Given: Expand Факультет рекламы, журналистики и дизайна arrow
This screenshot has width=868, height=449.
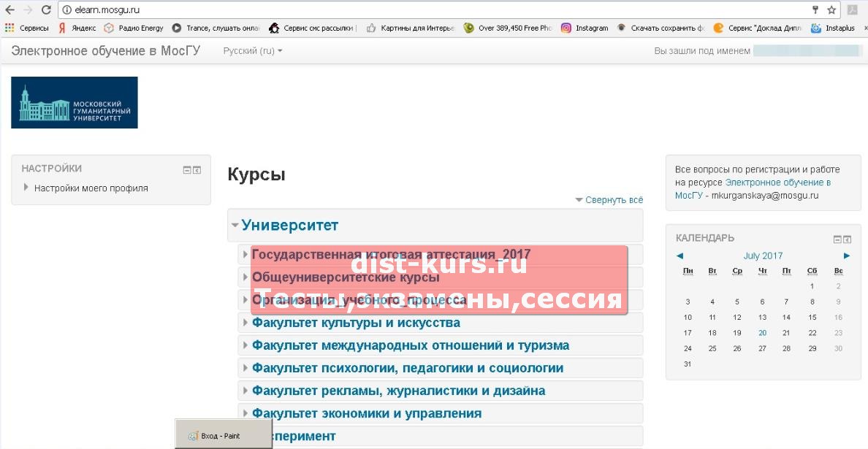Looking at the screenshot, I should coord(245,391).
